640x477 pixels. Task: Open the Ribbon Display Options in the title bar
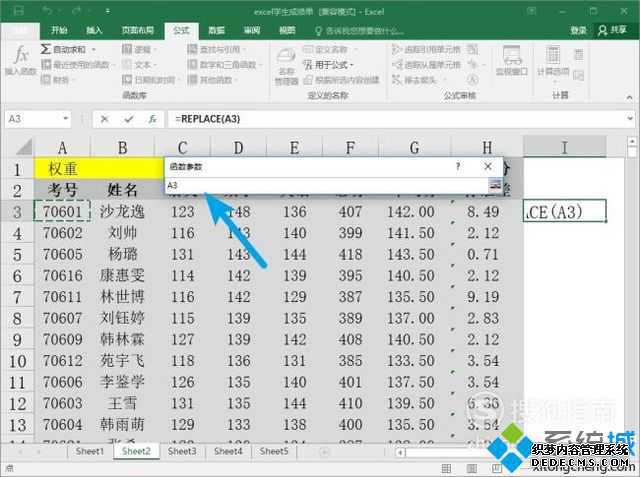[532, 11]
